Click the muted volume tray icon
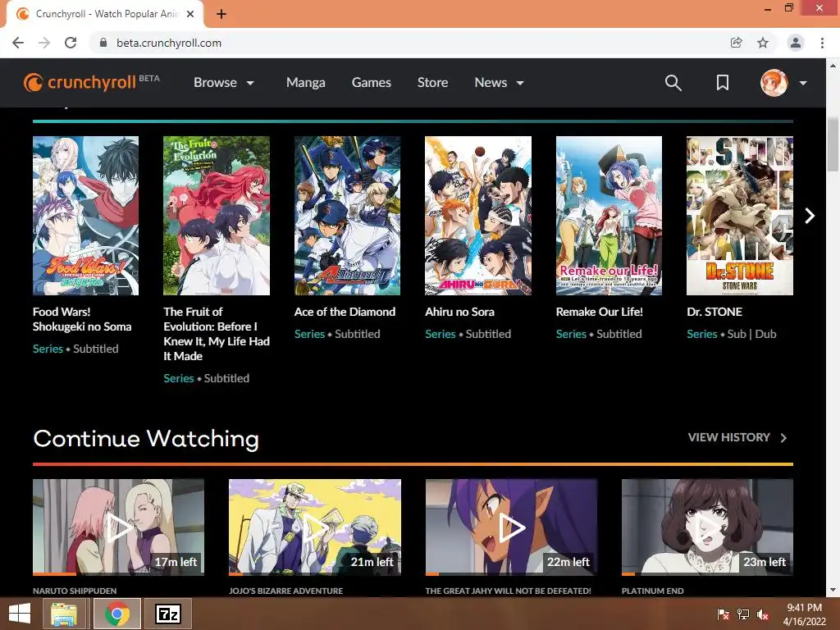Screen dimensions: 840x630 763,614
